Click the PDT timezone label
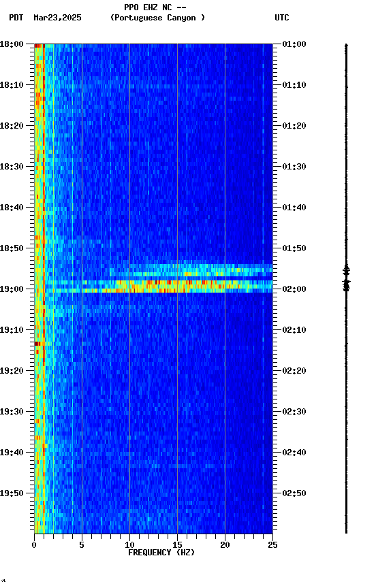This screenshot has width=376, height=588. [16, 18]
